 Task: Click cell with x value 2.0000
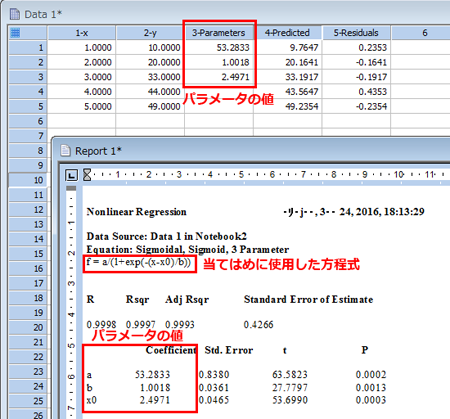pos(82,62)
